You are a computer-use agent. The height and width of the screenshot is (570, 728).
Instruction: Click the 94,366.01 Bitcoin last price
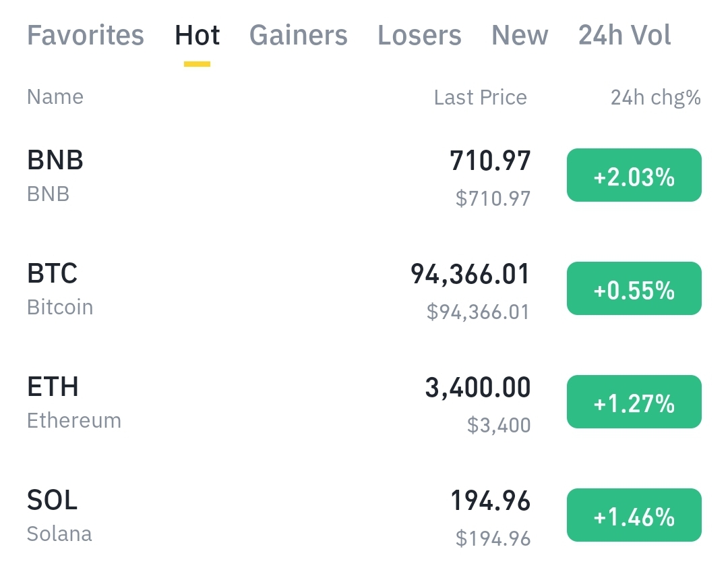tap(471, 275)
